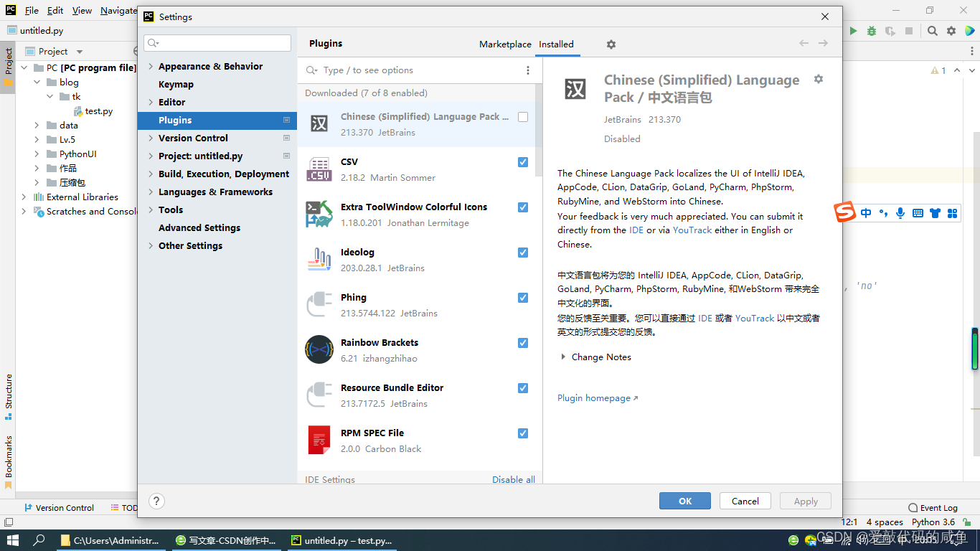980x551 pixels.
Task: Click the Cancel button
Action: (x=745, y=501)
